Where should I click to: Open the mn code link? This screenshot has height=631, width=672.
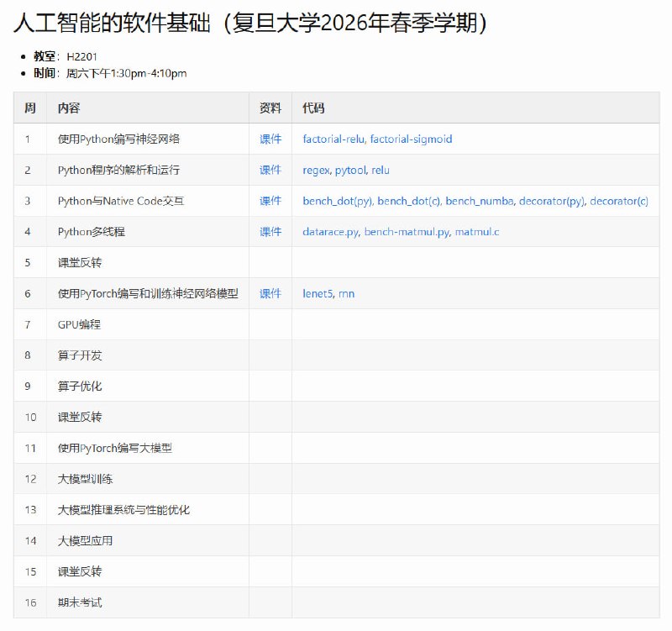click(346, 293)
